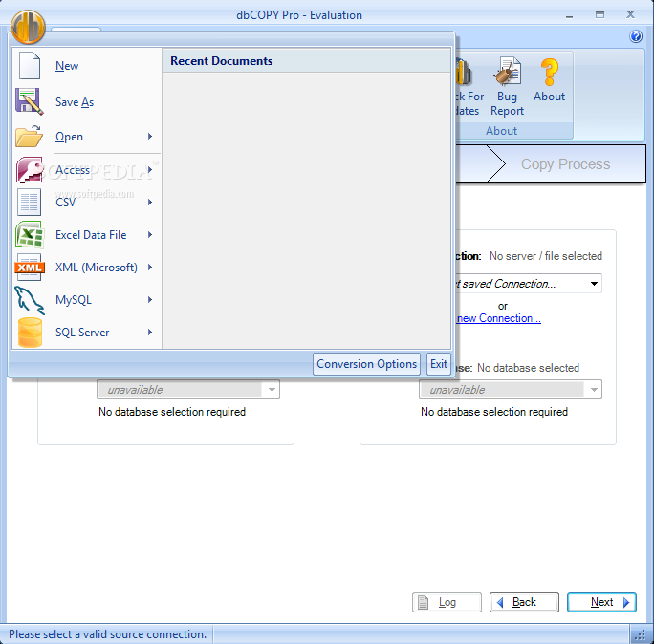Image resolution: width=654 pixels, height=644 pixels.
Task: Click the Check For Updates ribbon icon
Action: point(464,72)
